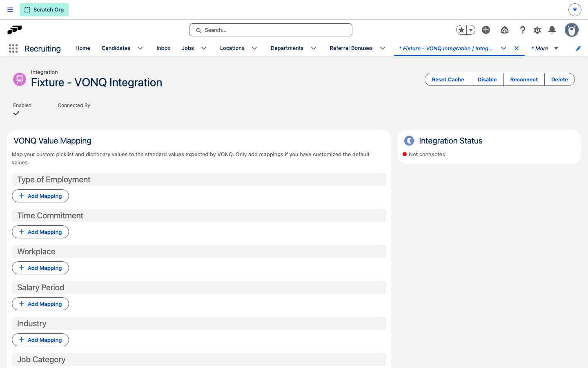Add Mapping under Salary Period
The height and width of the screenshot is (368, 588).
40,304
